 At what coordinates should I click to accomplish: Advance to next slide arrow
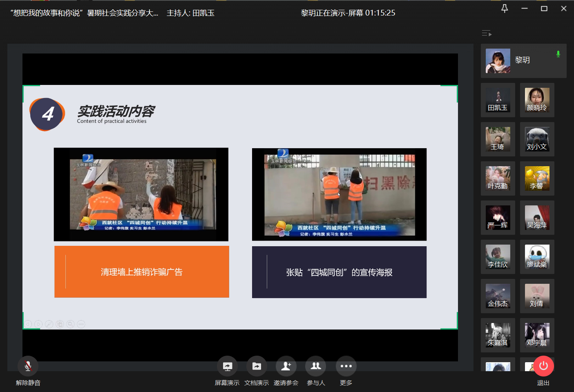[38, 324]
